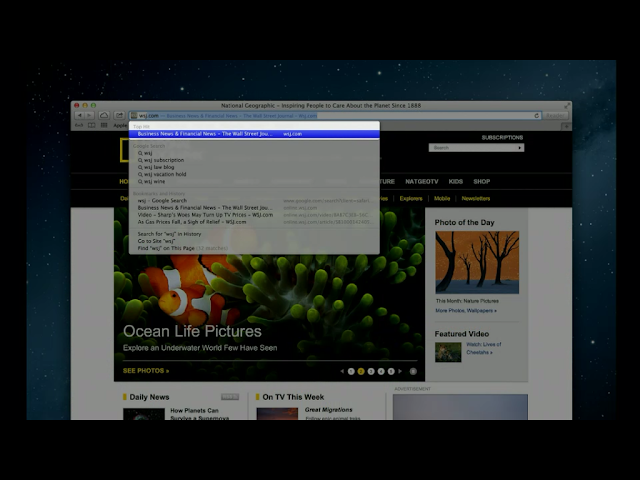Viewport: 640px width, 480px height.
Task: Click More Photos, Wallpapers link
Action: click(466, 311)
